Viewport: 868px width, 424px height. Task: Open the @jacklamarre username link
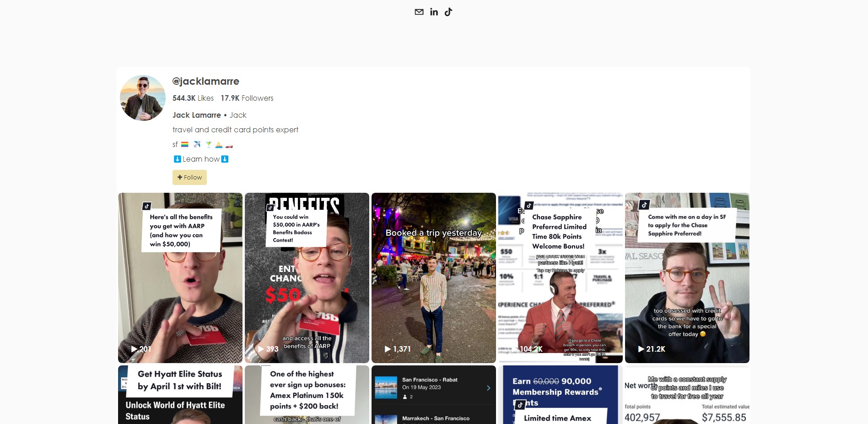pos(206,81)
